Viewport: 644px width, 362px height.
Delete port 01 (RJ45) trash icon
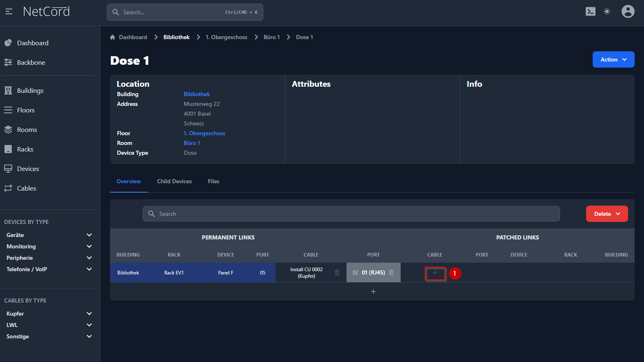(x=391, y=273)
